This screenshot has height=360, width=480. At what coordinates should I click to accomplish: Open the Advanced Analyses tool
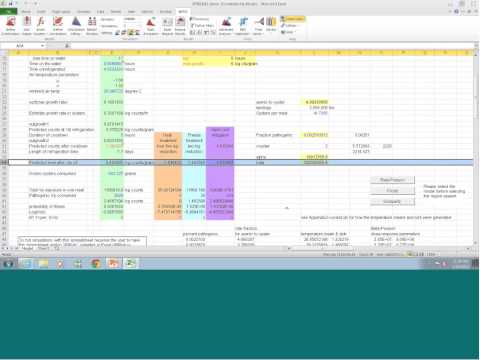[226, 26]
